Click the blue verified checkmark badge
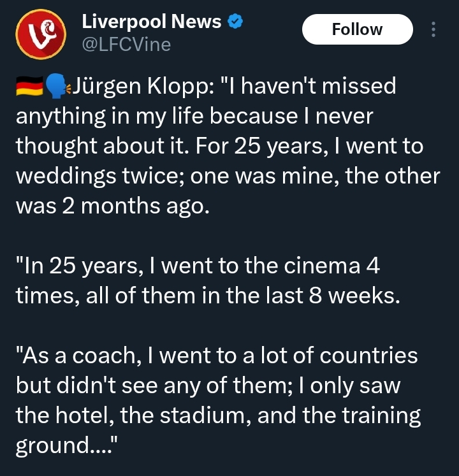The height and width of the screenshot is (476, 459). click(x=236, y=22)
